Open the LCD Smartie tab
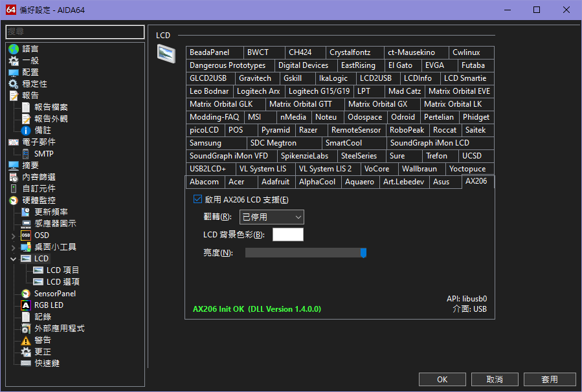The width and height of the screenshot is (582, 392). (x=467, y=79)
